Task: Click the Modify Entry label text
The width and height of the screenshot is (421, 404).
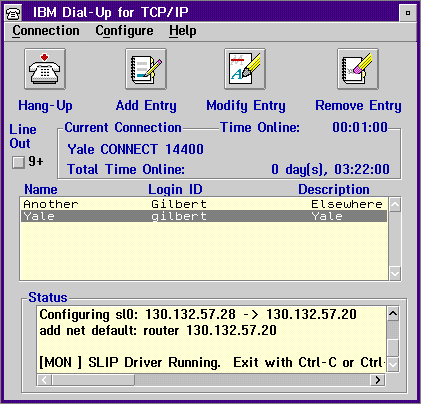Action: coord(246,106)
